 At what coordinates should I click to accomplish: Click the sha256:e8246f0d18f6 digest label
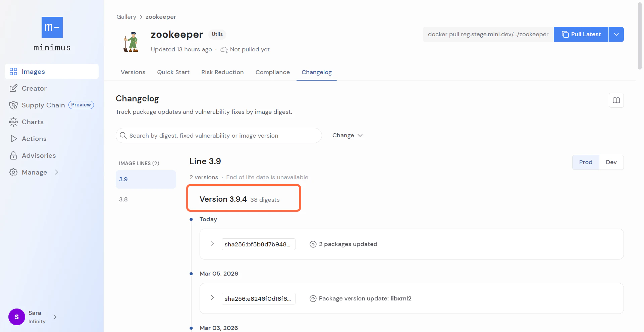tap(258, 298)
